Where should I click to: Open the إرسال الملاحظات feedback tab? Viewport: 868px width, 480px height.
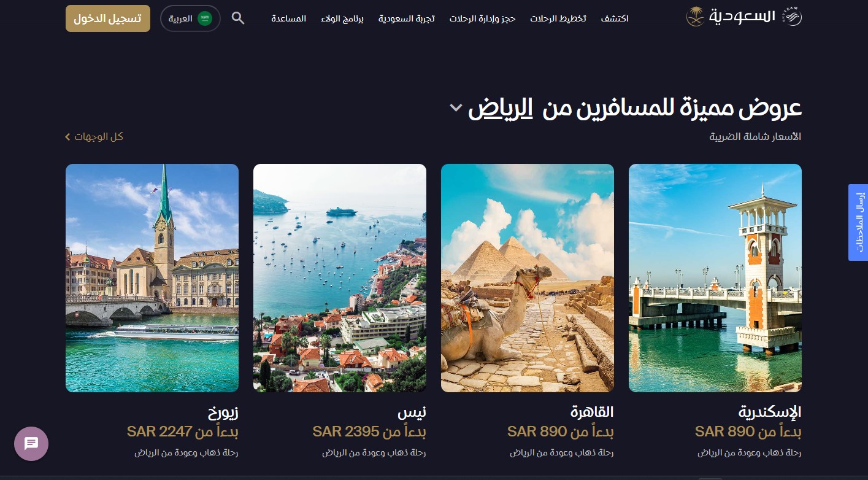[858, 222]
